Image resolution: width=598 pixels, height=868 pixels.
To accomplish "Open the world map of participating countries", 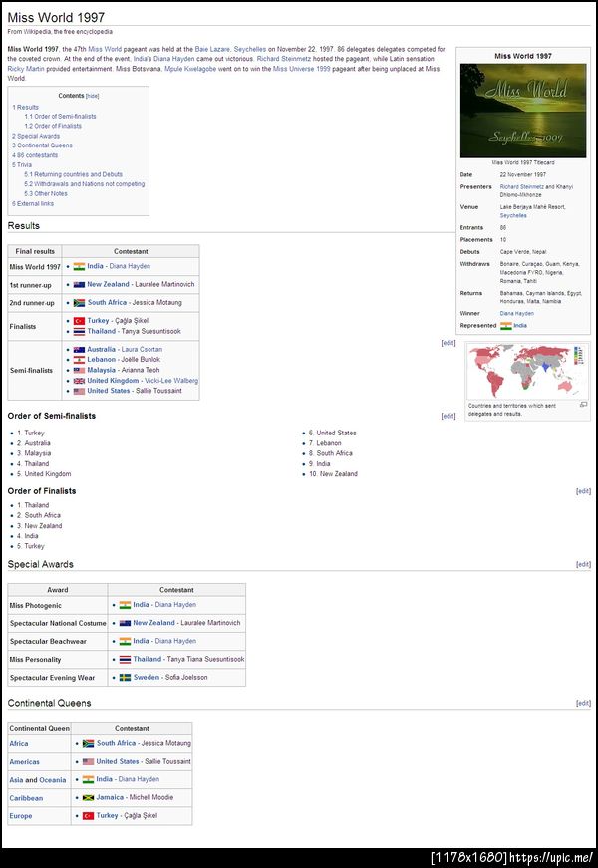I will [527, 371].
